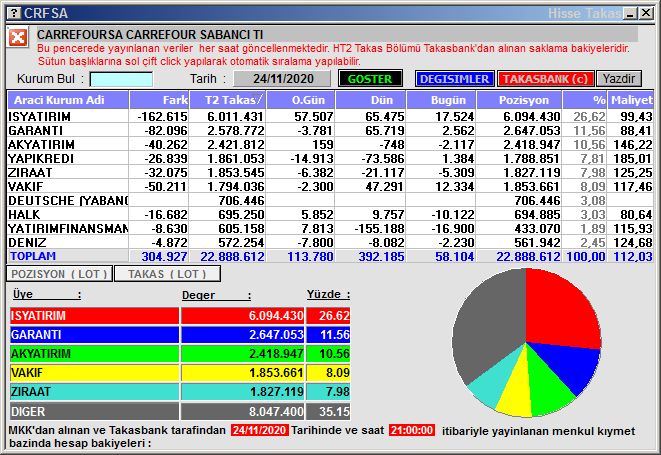Switch to POZISYON ( LOT ) tab
The image size is (661, 455).
[59, 274]
